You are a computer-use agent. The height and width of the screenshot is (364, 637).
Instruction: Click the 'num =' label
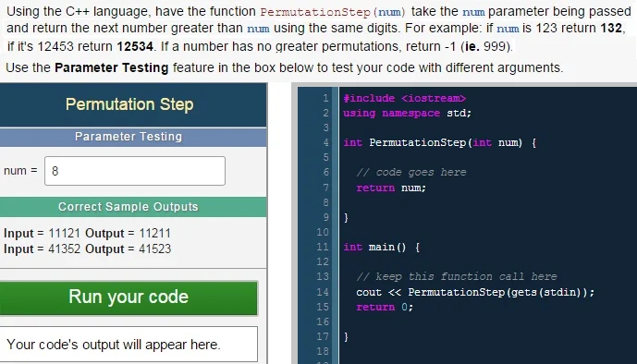[20, 171]
